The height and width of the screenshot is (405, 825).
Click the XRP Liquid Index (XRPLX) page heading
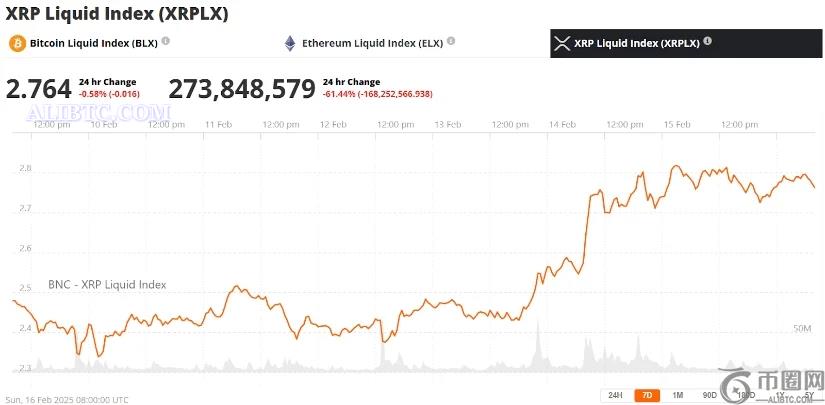(117, 13)
